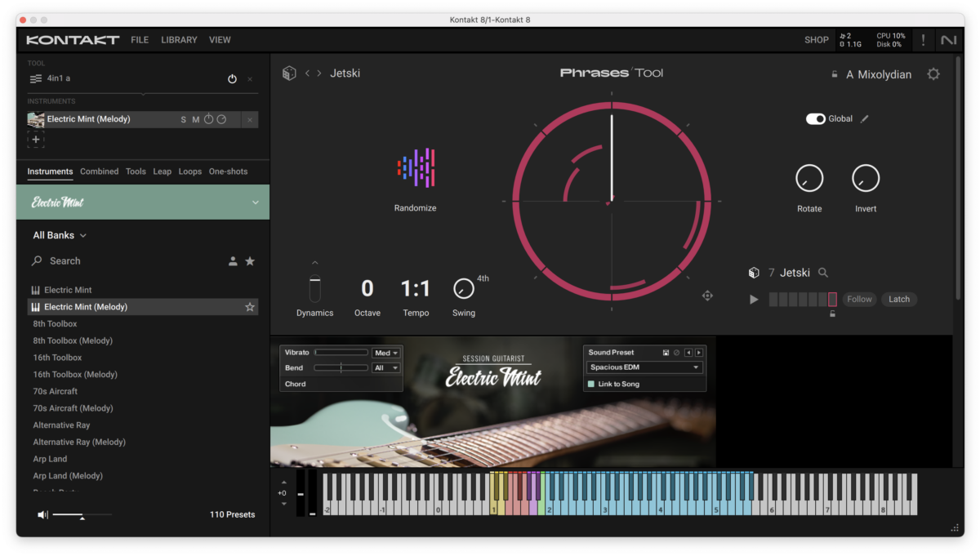Switch to the Loops tab
Screen dimensions: 980x556
point(190,171)
